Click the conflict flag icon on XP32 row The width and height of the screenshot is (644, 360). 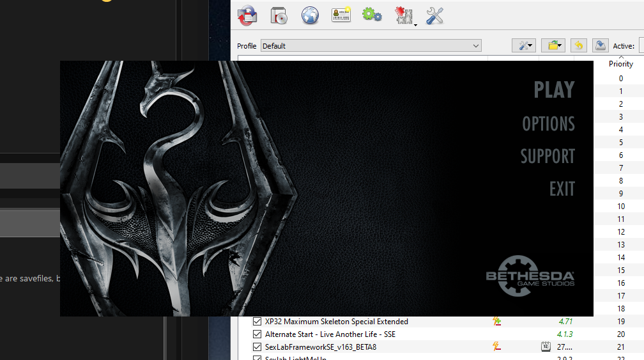496,322
